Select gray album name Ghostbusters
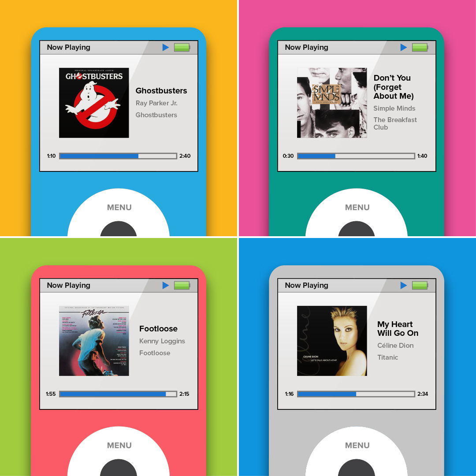The height and width of the screenshot is (476, 476). tap(156, 115)
